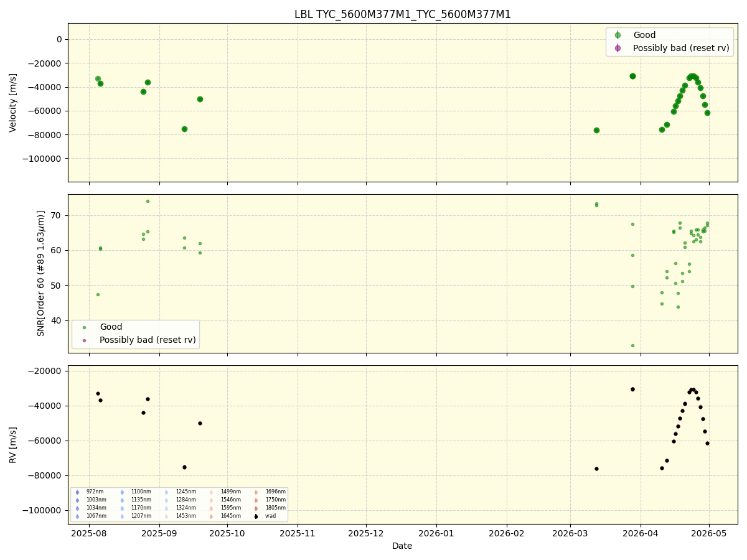The width and height of the screenshot is (747, 560).
Task: Click the 1805nm legend text
Action: click(x=276, y=508)
